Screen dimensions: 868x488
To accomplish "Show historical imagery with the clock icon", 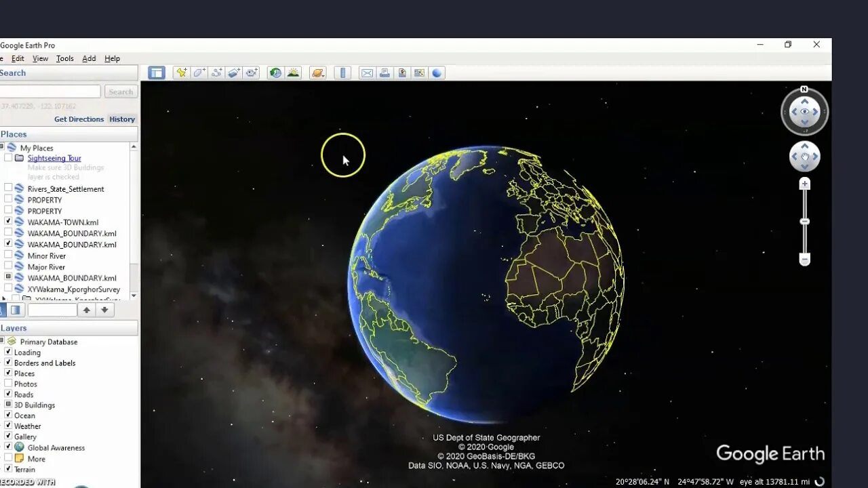I will [275, 73].
